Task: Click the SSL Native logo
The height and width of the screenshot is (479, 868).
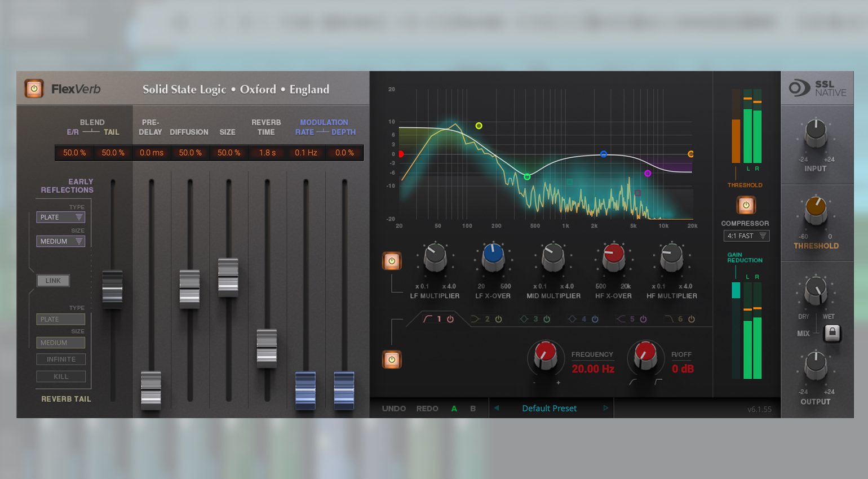Action: tap(817, 88)
